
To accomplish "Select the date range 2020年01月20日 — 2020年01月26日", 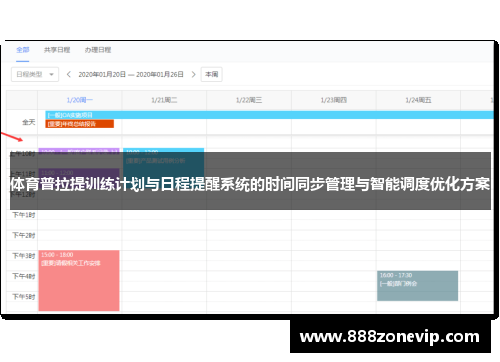I will click(131, 74).
